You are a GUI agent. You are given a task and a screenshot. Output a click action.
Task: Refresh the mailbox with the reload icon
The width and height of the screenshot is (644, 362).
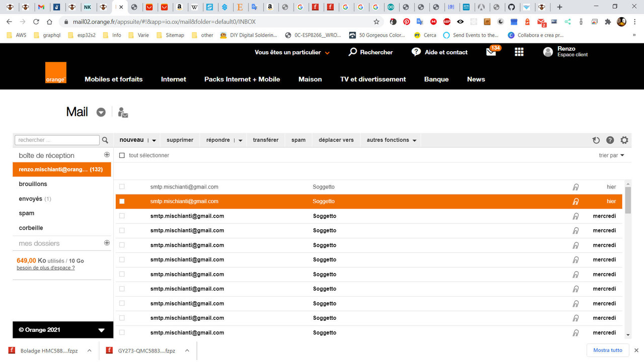pyautogui.click(x=596, y=140)
